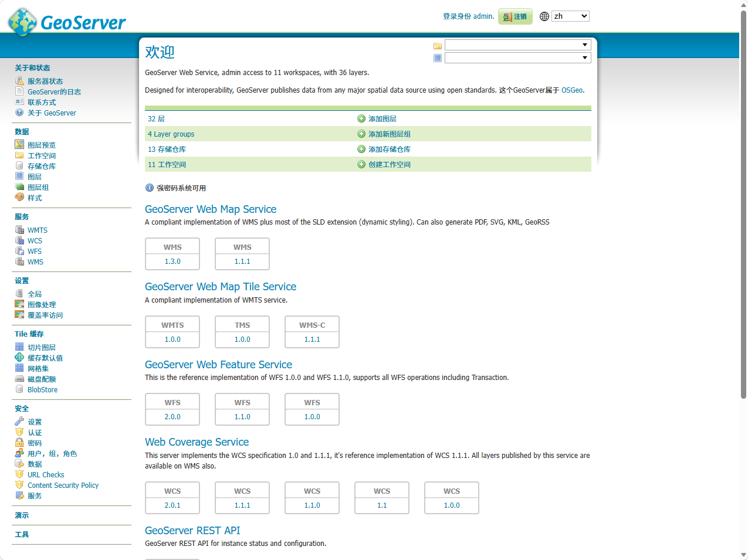Click the WMTS service icon
The width and height of the screenshot is (748, 560).
[19, 230]
